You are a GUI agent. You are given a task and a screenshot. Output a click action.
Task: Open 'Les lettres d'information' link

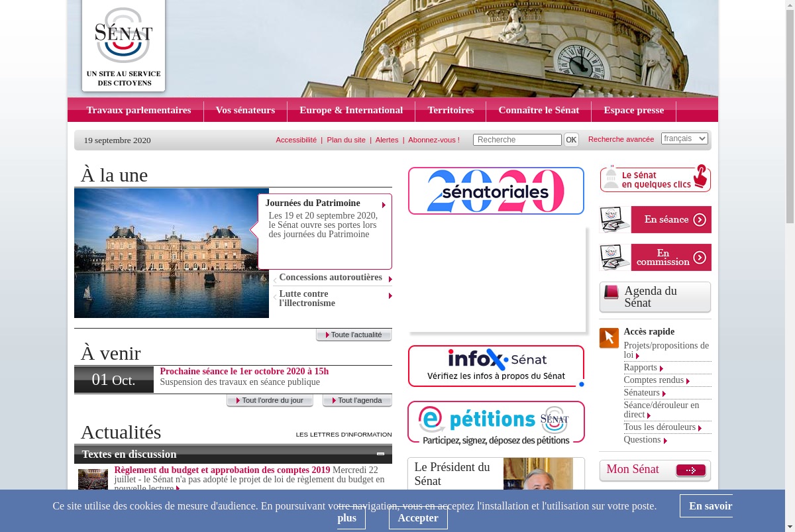(344, 435)
